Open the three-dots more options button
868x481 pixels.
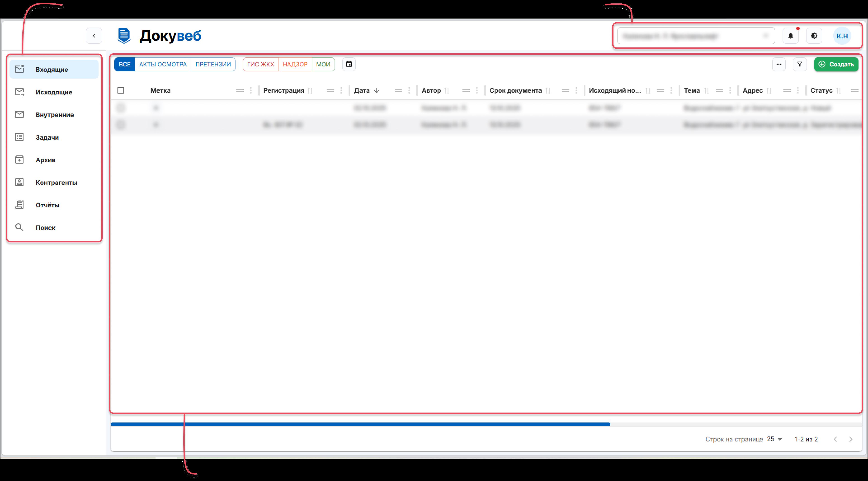click(779, 64)
